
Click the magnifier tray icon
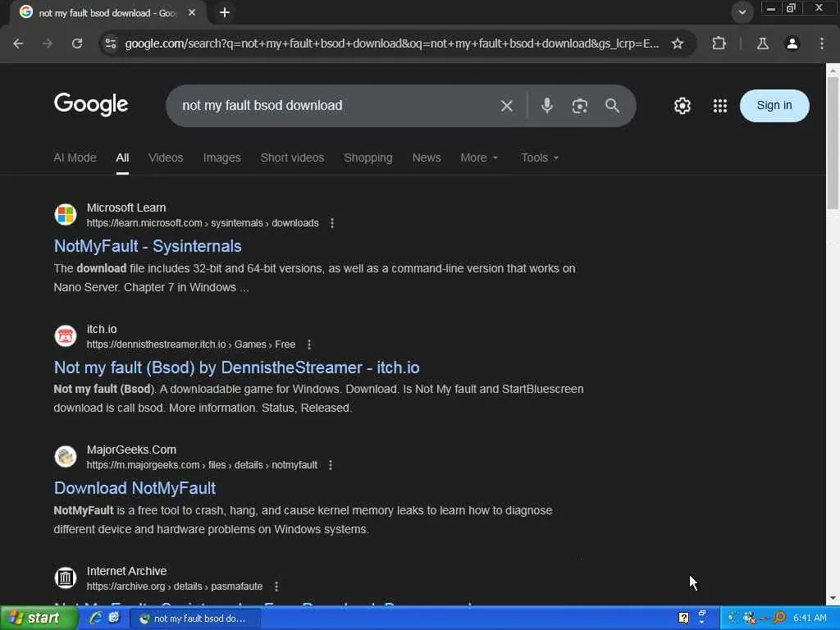[x=779, y=619]
